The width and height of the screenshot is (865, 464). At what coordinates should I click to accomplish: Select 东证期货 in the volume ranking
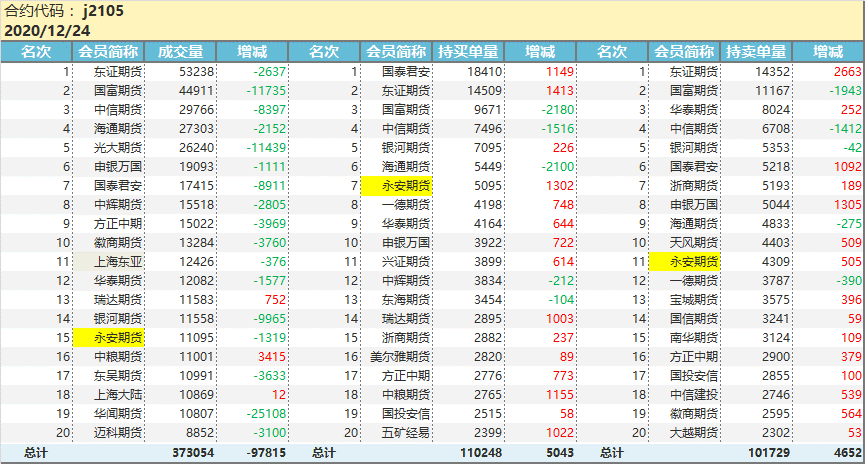pos(118,72)
